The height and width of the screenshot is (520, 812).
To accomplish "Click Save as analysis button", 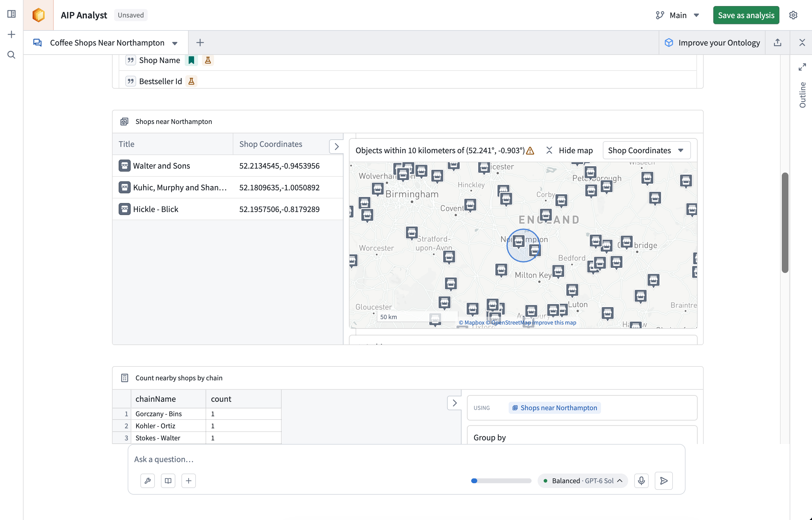I will tap(746, 15).
